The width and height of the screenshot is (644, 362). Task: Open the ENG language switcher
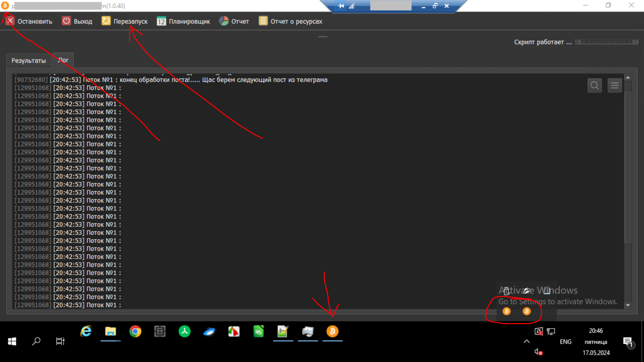click(566, 342)
